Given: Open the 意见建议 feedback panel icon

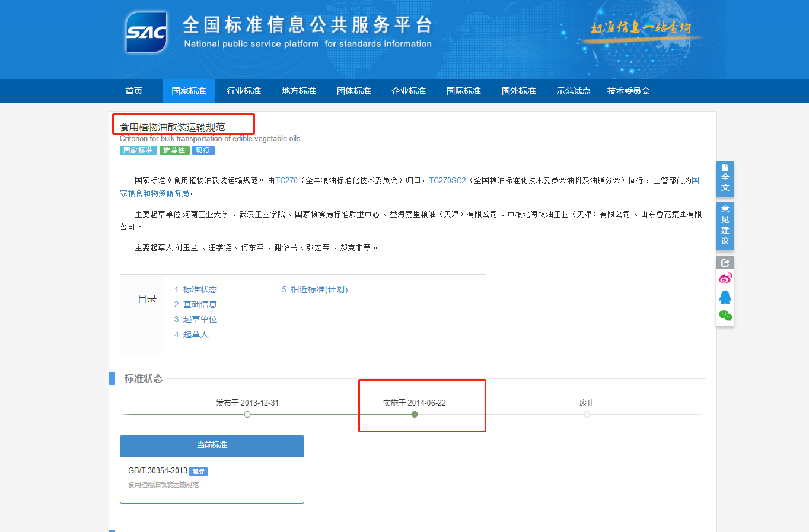Looking at the screenshot, I should pos(725,226).
